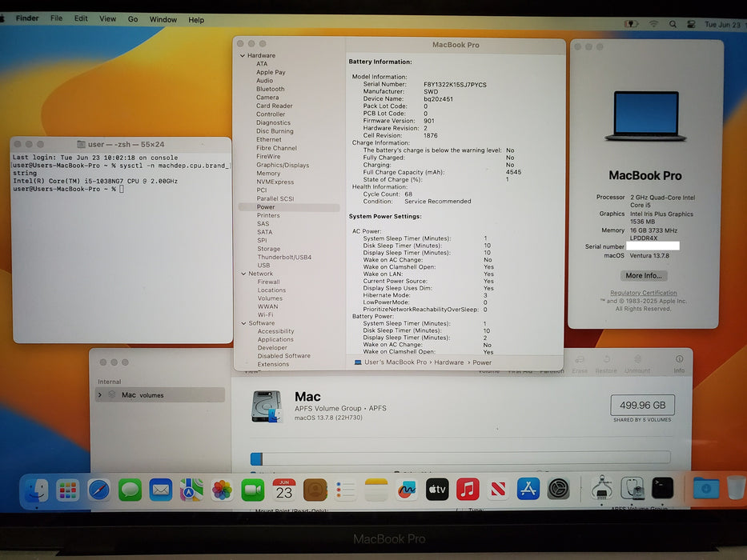The width and height of the screenshot is (747, 560).
Task: Expand Mac volumes in Disk Utility sidebar
Action: (x=100, y=394)
